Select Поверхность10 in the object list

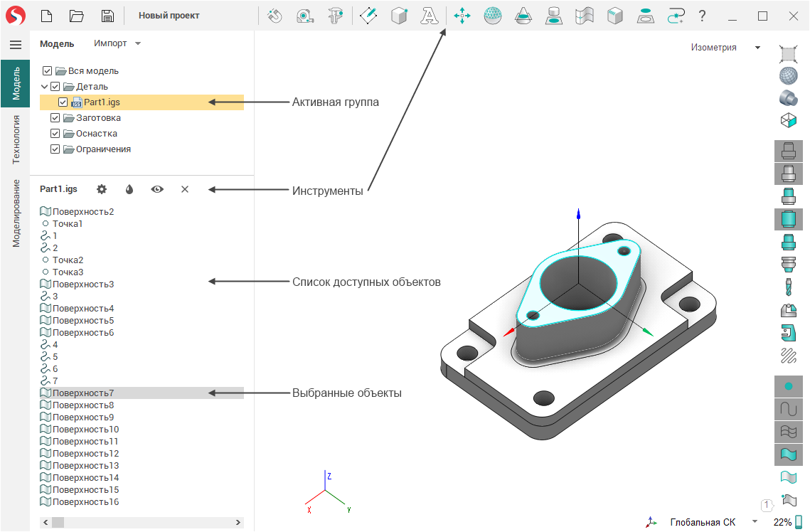point(85,430)
